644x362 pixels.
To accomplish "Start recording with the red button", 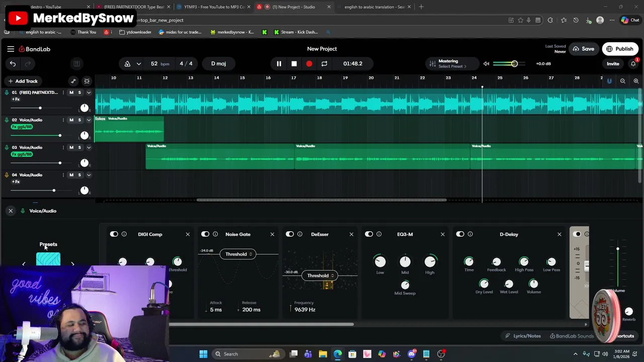I will (x=309, y=63).
